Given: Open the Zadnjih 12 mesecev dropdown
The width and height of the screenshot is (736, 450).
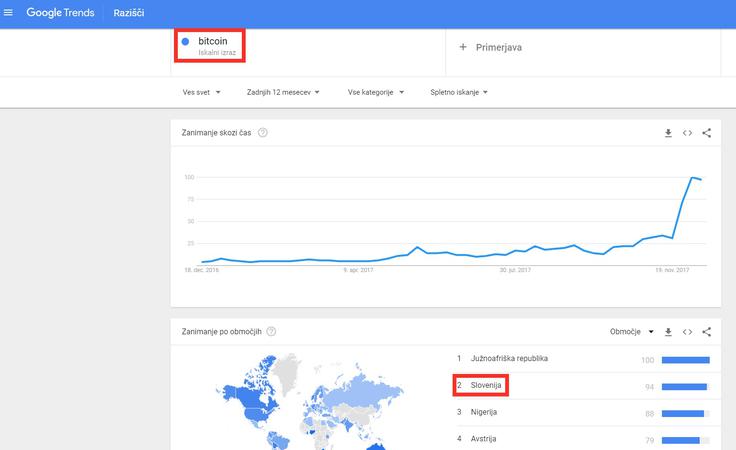Looking at the screenshot, I should pyautogui.click(x=283, y=92).
